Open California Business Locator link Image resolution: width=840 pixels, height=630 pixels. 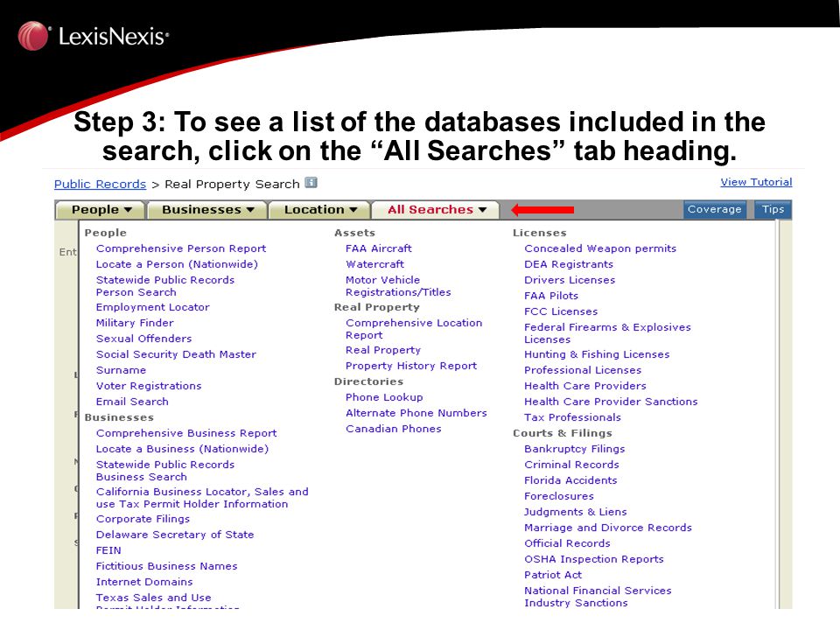(x=202, y=498)
